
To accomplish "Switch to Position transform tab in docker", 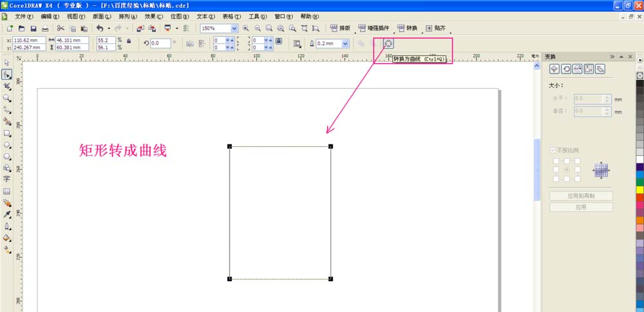I will pyautogui.click(x=554, y=69).
